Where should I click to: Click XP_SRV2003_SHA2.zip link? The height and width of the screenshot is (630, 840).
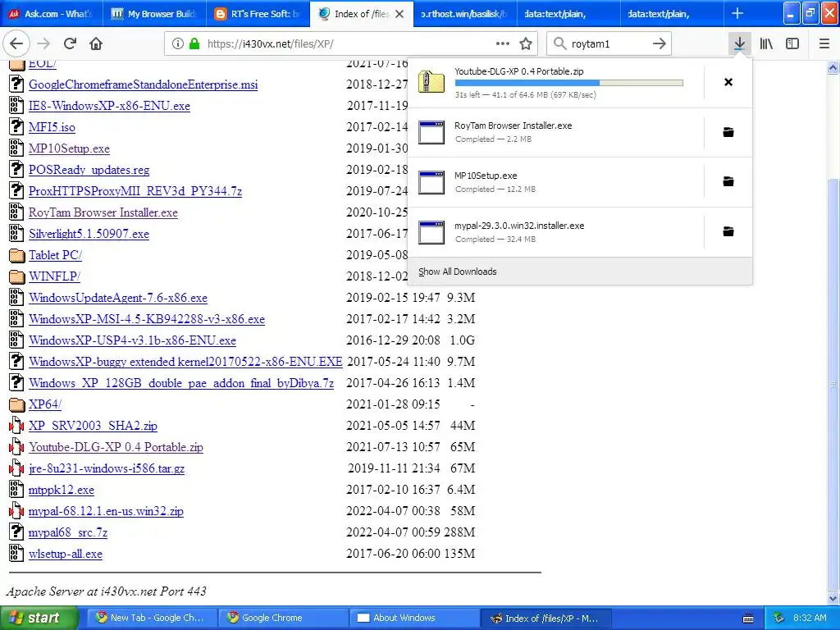[x=93, y=426]
